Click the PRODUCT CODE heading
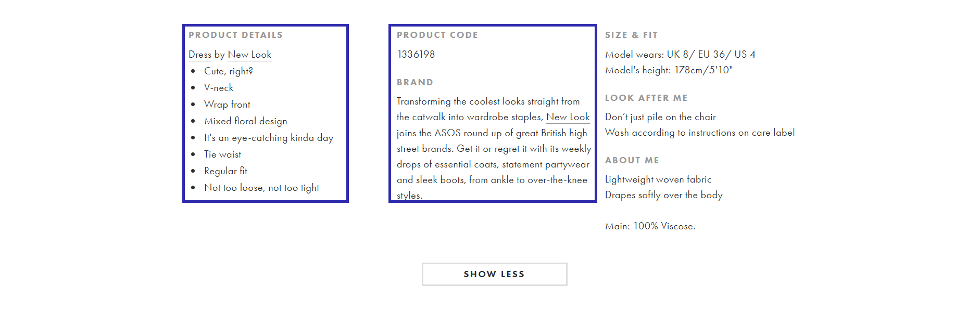Screen dimensions: 980x311 [x=437, y=35]
